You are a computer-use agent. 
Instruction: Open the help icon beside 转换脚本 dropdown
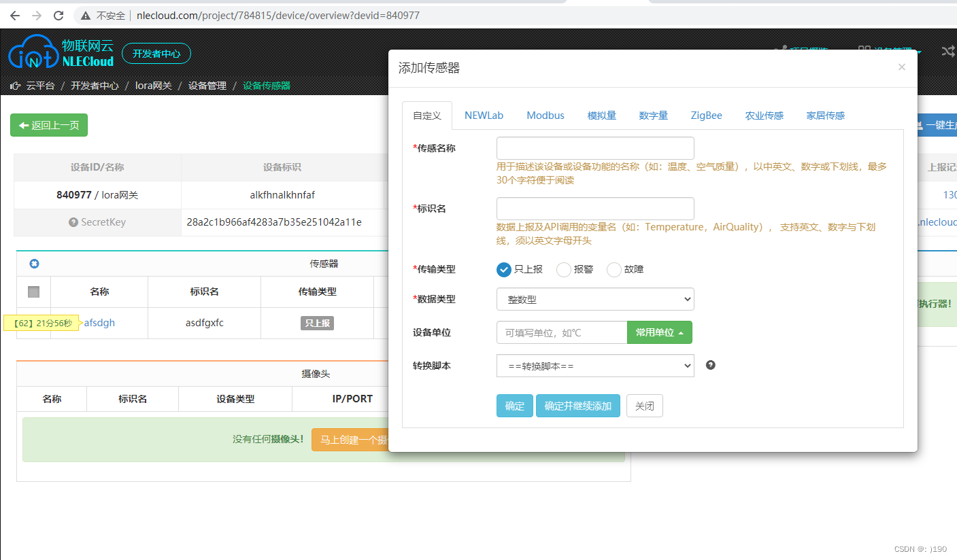click(x=710, y=365)
